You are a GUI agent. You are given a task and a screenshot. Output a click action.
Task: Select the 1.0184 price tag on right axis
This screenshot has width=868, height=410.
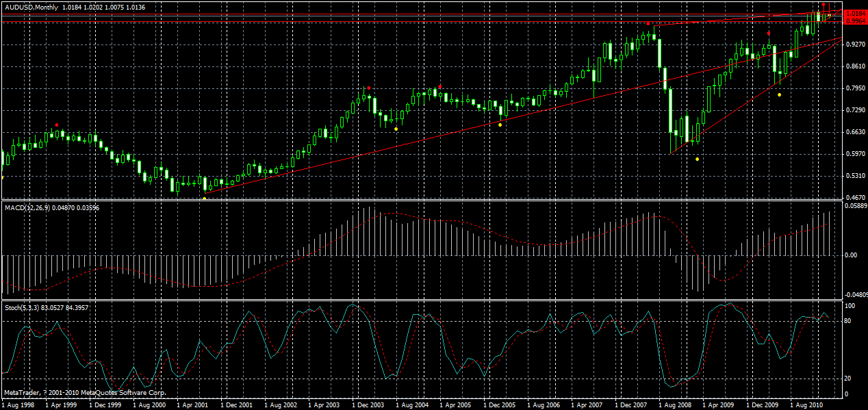(x=854, y=12)
